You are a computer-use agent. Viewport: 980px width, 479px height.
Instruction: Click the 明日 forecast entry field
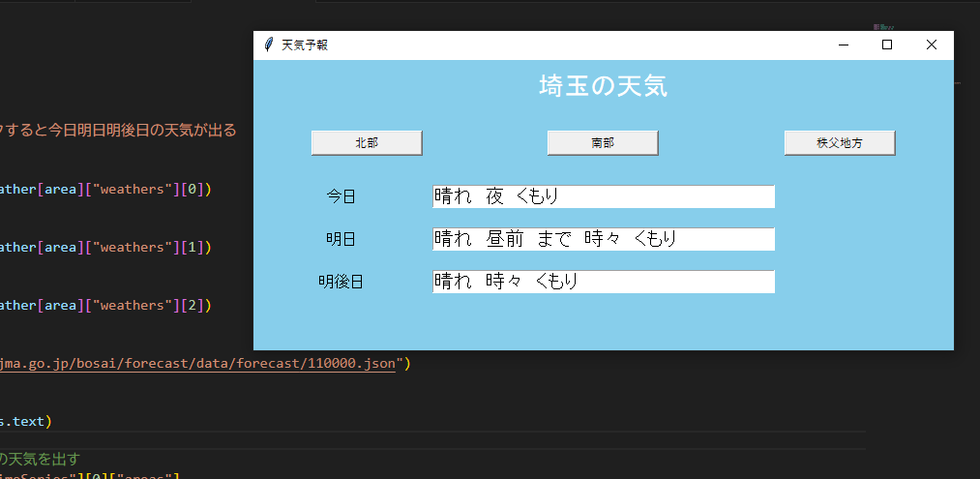coord(603,239)
